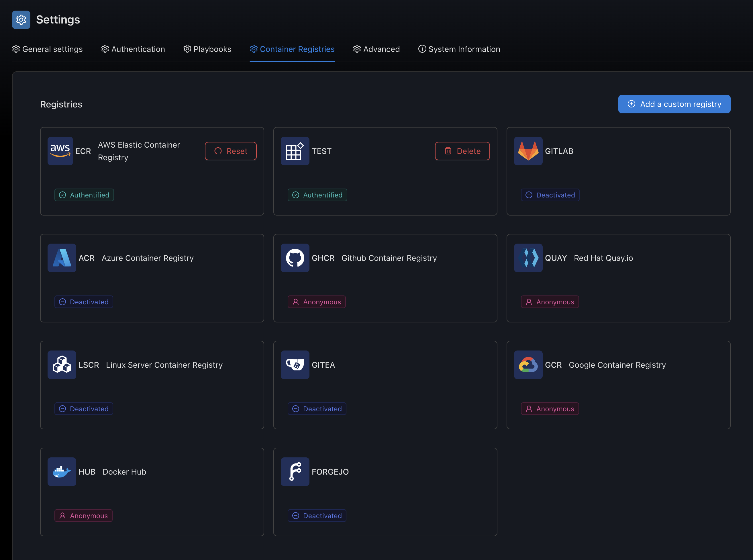Reset the ECR registry credentials
This screenshot has height=560, width=753.
point(230,151)
